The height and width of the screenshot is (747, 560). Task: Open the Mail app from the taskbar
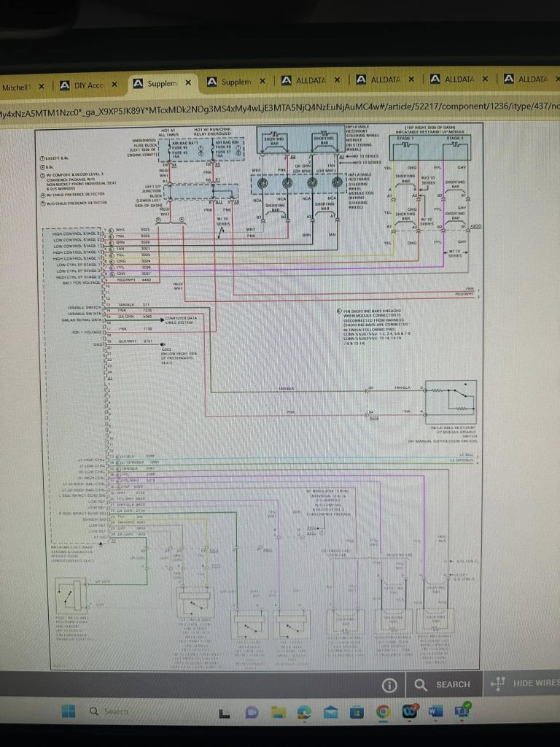(330, 711)
